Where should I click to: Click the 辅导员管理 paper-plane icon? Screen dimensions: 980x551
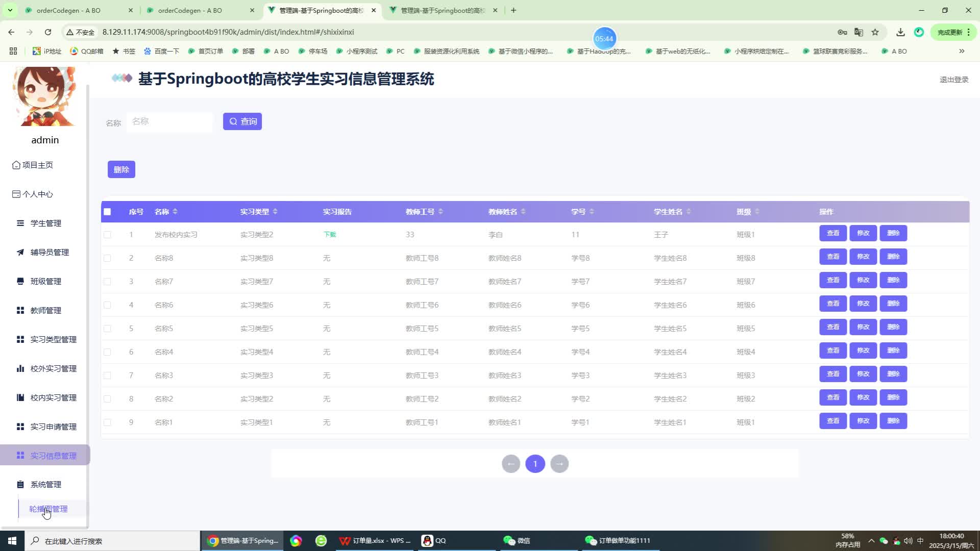20,252
